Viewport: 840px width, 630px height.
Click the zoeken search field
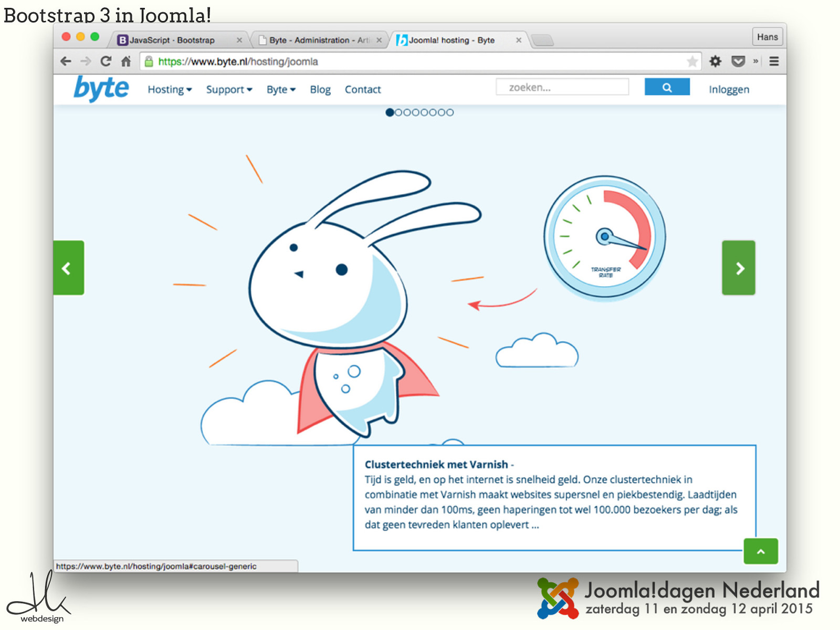pos(562,87)
